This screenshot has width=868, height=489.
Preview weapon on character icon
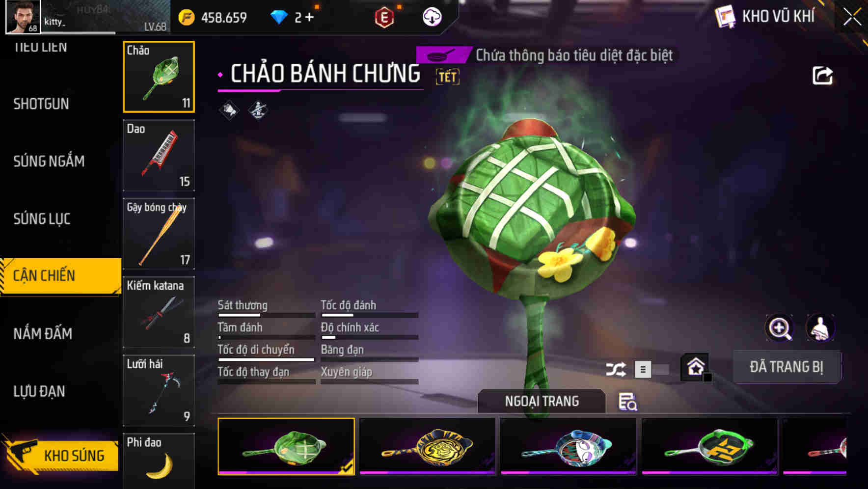[x=820, y=327]
